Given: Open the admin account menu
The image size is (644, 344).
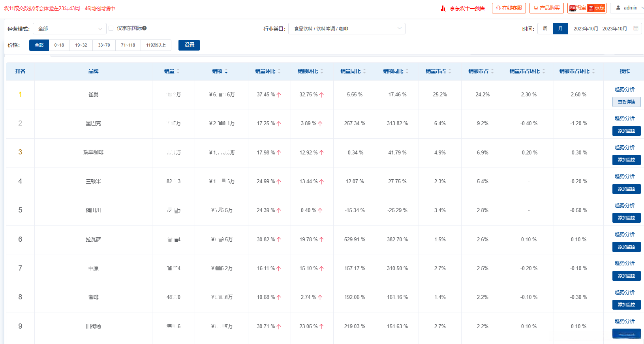Looking at the screenshot, I should 627,8.
